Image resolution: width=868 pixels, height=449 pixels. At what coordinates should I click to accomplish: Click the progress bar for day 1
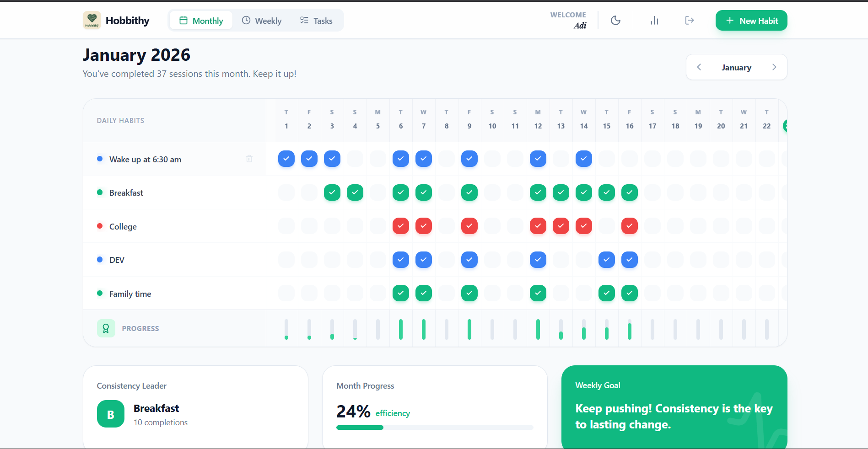(x=286, y=329)
